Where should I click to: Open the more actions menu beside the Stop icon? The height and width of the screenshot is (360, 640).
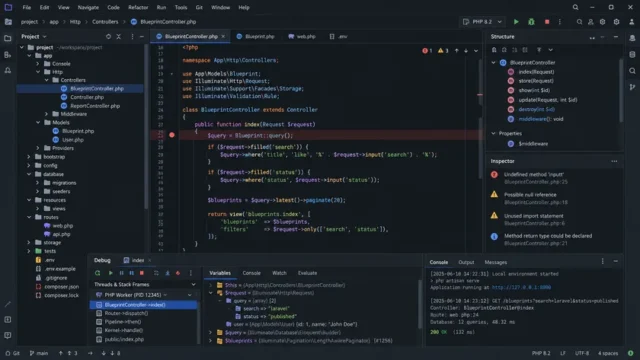coord(560,22)
